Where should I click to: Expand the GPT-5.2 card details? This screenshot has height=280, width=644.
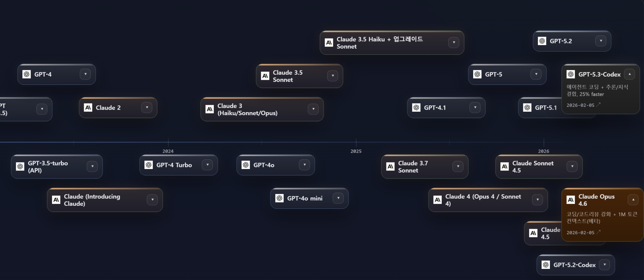point(601,41)
